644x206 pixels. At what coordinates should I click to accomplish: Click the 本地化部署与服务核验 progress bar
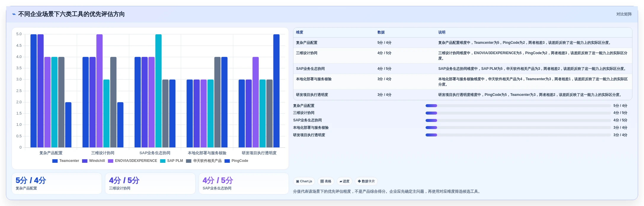tap(518, 128)
